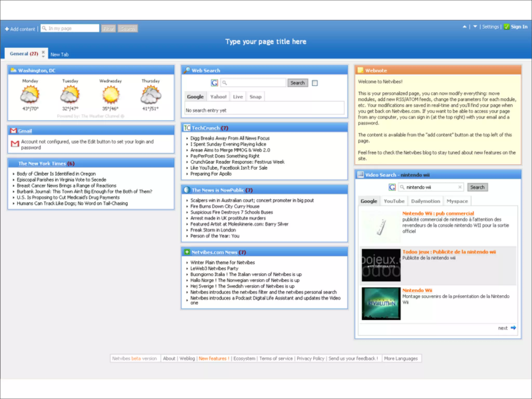
Task: Open Nintendo Wii Revolution video thumbnail
Action: click(x=381, y=304)
